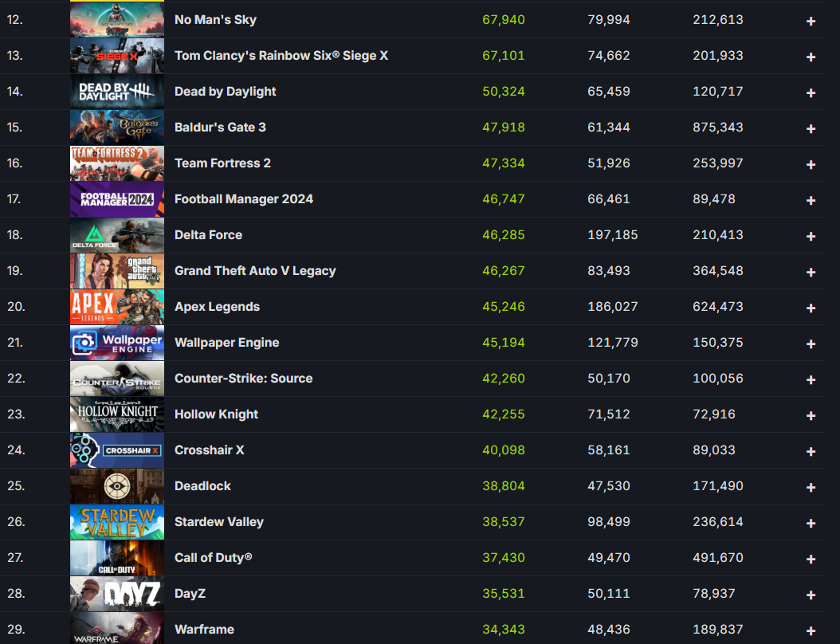The image size is (840, 644).
Task: Click plus icon for Wallpaper Engine
Action: [x=811, y=344]
